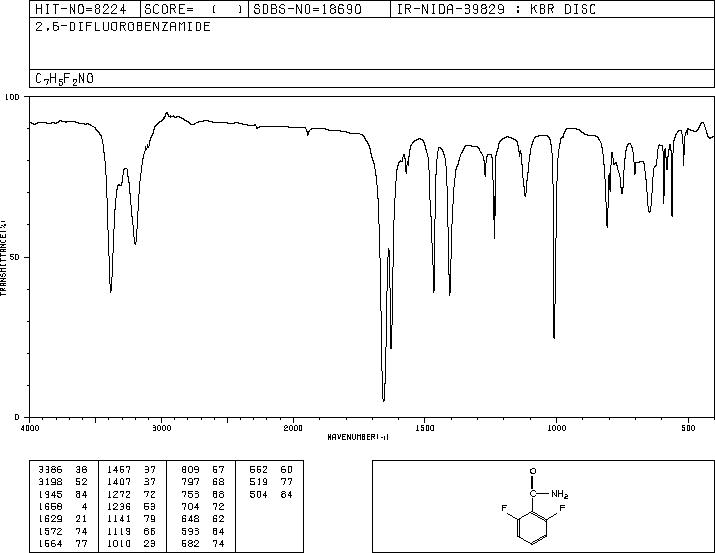Viewport: 715px width, 553px height.
Task: Click the 1119 peak table entry
Action: coord(131,532)
